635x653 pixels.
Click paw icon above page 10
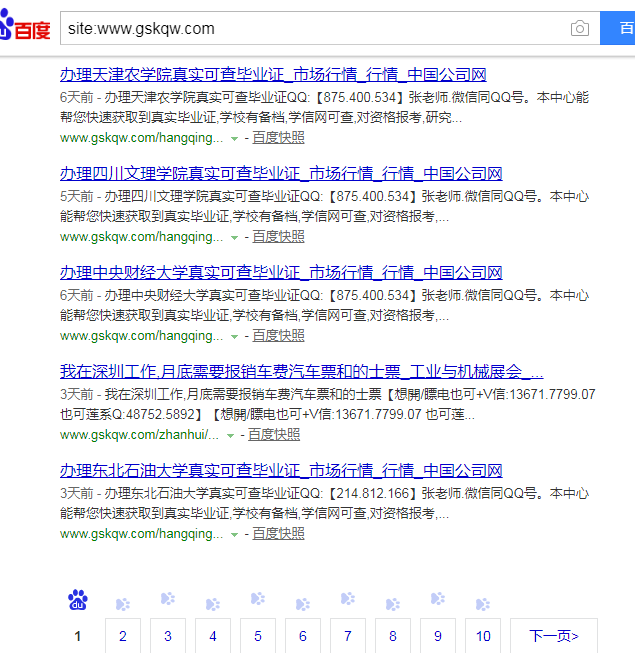483,604
